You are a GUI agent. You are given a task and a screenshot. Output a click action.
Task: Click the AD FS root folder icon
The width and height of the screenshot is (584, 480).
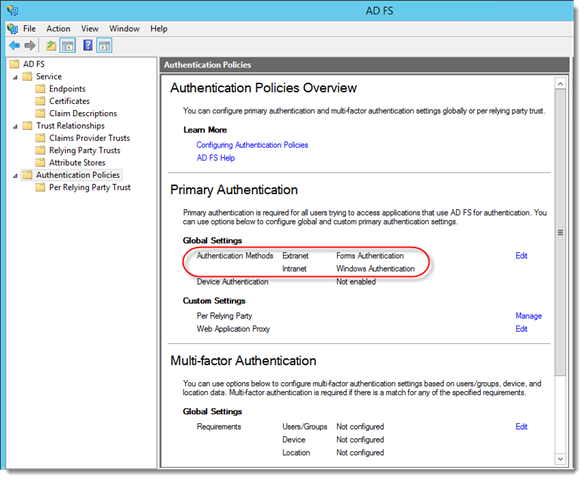[x=14, y=64]
